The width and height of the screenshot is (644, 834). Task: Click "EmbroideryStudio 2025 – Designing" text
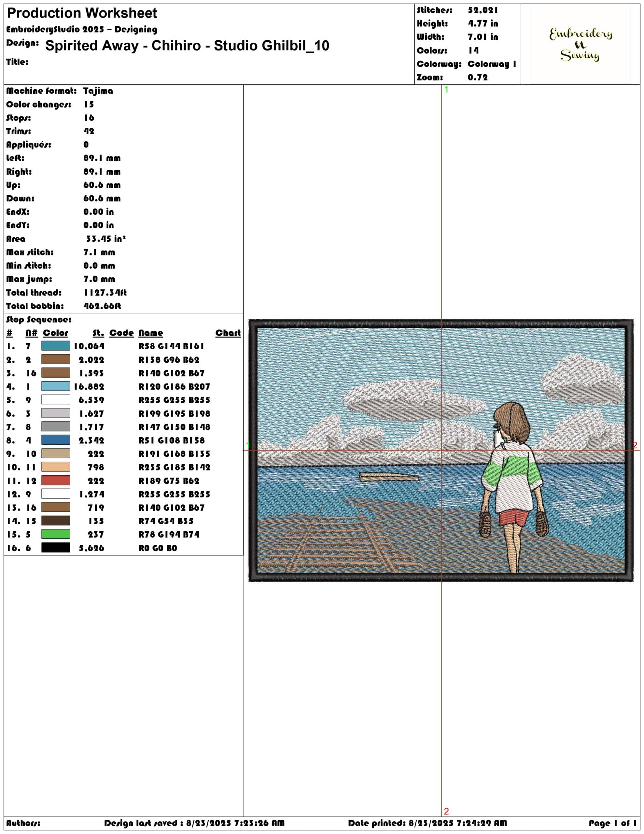pyautogui.click(x=82, y=29)
